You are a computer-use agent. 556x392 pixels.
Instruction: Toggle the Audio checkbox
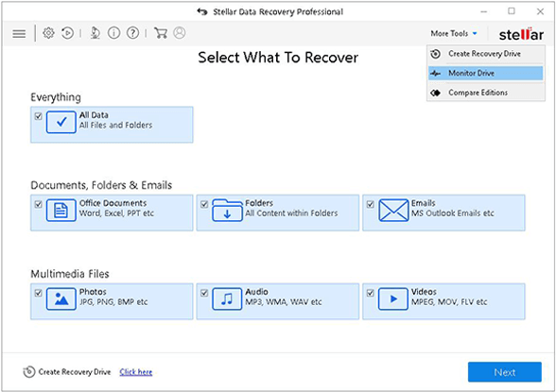[x=204, y=293]
